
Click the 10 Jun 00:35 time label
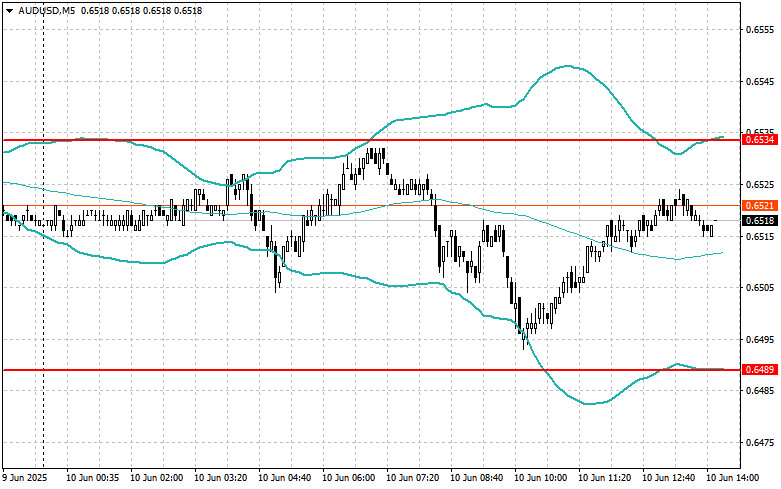point(93,478)
